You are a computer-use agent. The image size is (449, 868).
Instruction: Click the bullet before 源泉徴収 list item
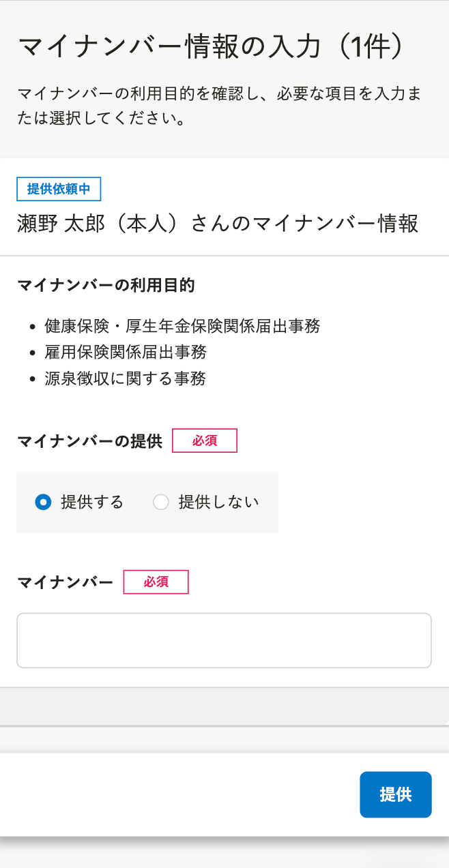(33, 379)
